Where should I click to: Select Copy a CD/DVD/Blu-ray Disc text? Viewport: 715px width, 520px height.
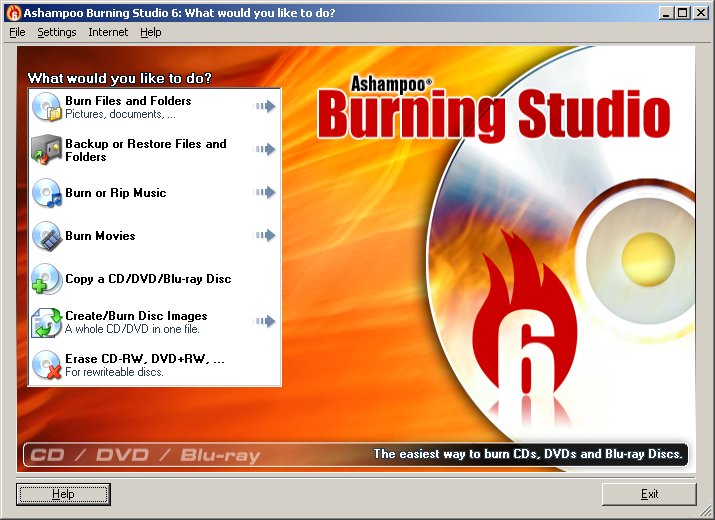point(148,279)
